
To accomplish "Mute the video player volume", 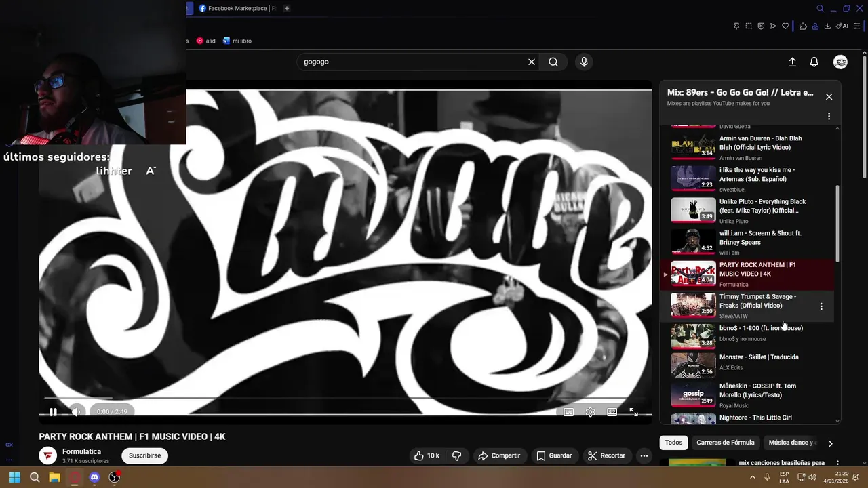I will [76, 412].
